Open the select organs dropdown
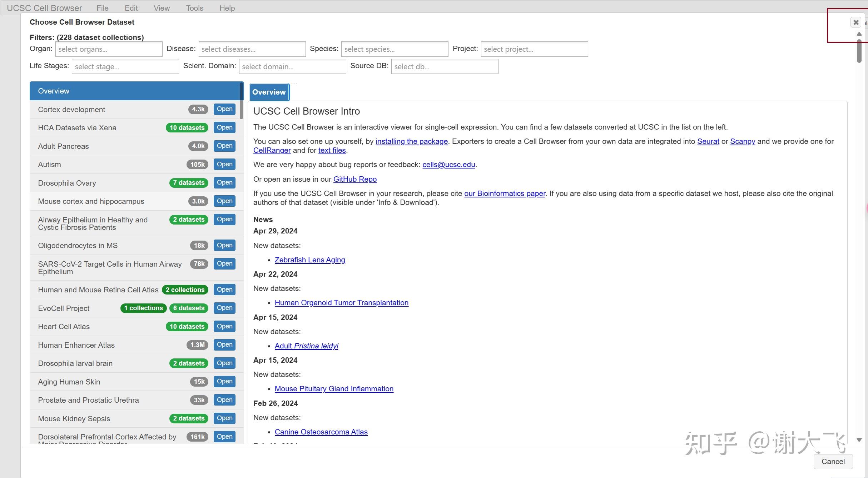Screen dimensions: 868x478 (x=108, y=49)
